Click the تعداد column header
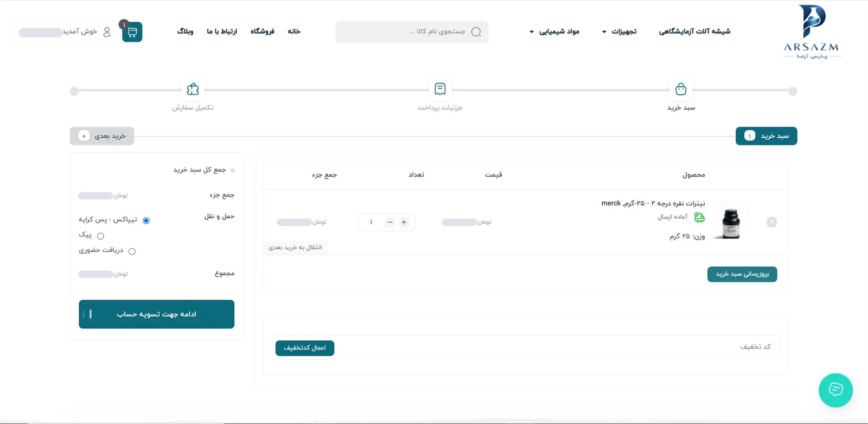868x424 pixels. [x=416, y=175]
